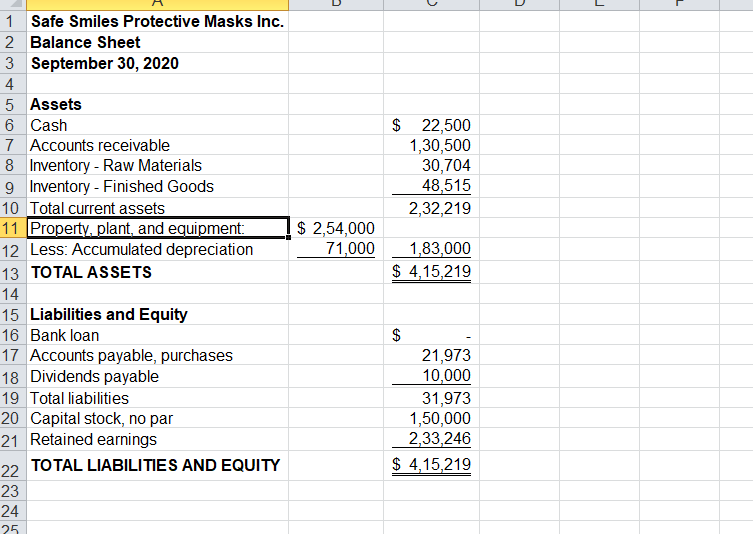Select the 'Assets' heading cell
This screenshot has width=753, height=534.
(x=158, y=104)
